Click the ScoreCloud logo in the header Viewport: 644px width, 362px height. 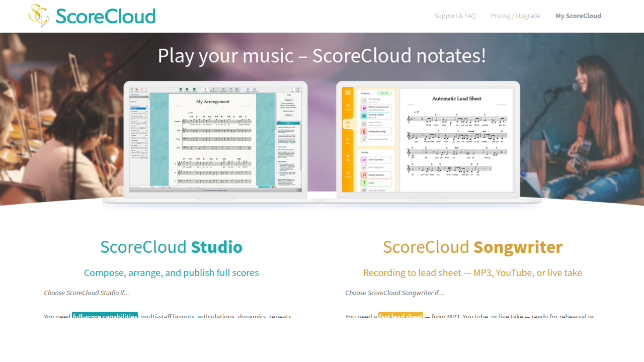92,16
